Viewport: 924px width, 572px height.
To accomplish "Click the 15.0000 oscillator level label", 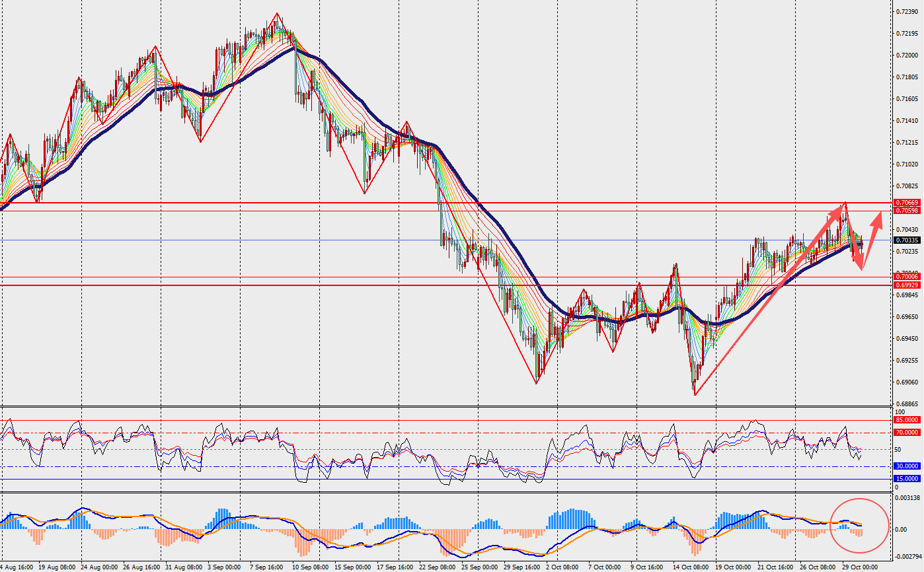I will pos(907,478).
